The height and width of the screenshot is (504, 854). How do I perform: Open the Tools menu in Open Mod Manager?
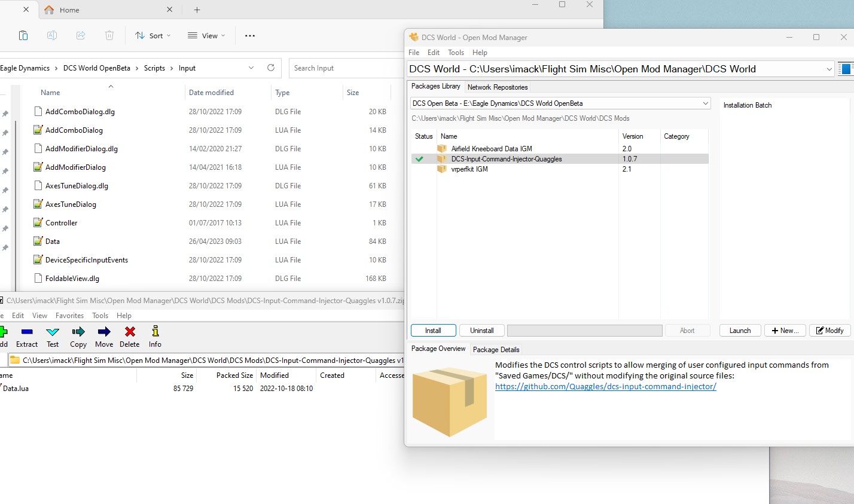point(456,53)
